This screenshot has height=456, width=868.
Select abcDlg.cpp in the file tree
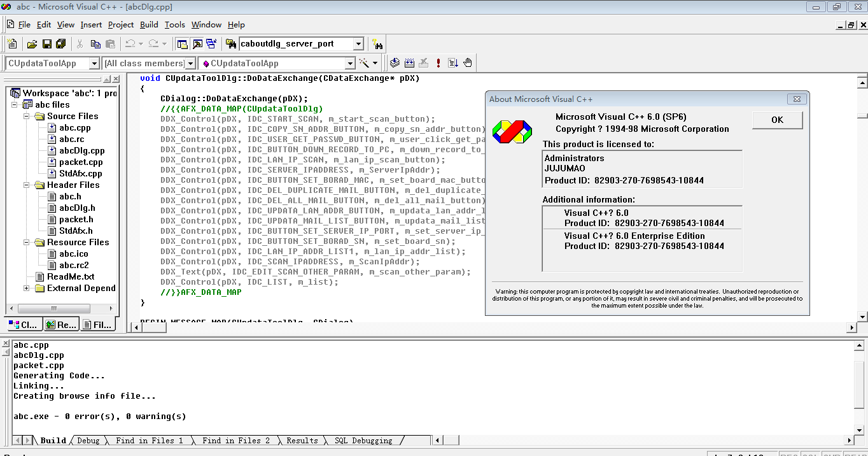click(x=82, y=150)
